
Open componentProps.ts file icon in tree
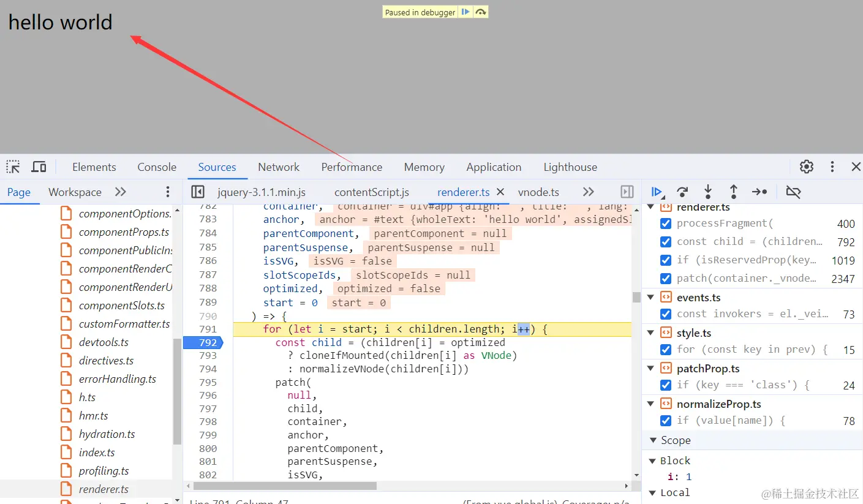pos(67,232)
